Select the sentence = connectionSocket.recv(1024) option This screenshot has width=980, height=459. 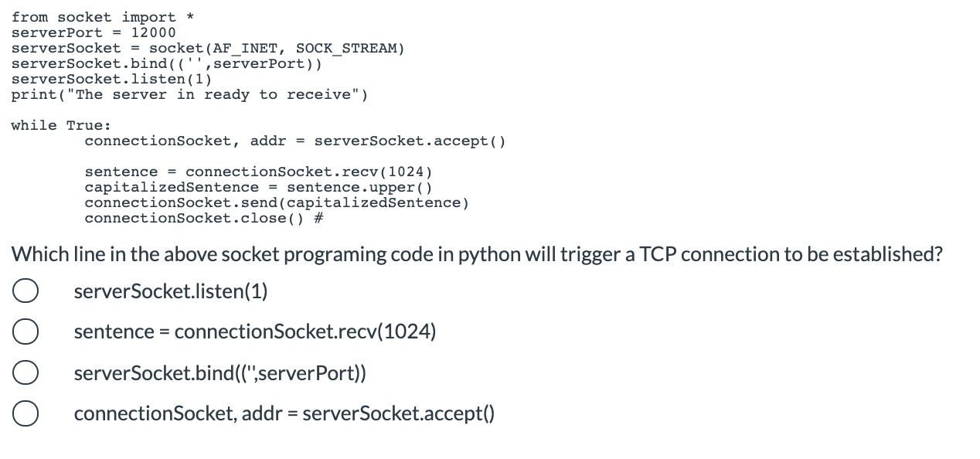26,331
